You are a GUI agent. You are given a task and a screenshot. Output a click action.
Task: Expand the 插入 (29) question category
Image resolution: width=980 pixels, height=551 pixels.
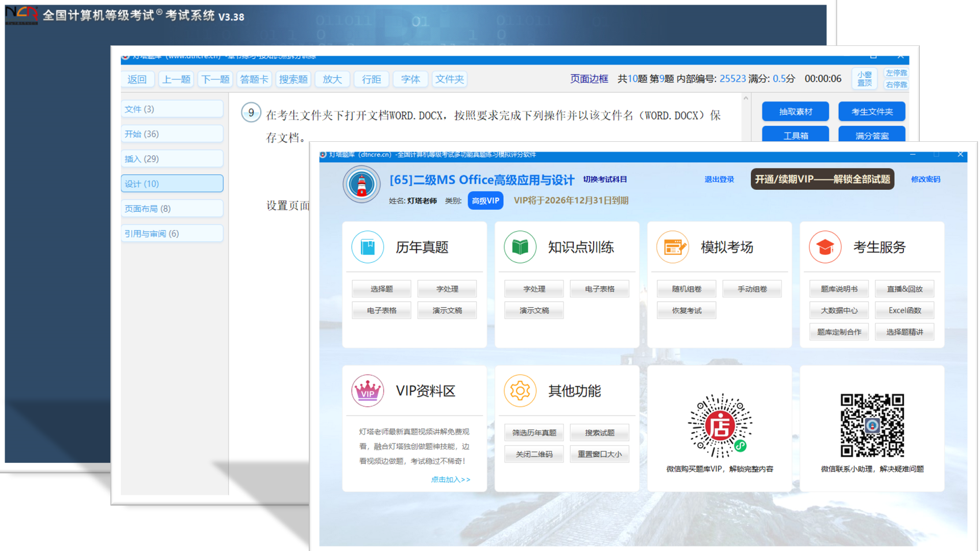(x=171, y=159)
